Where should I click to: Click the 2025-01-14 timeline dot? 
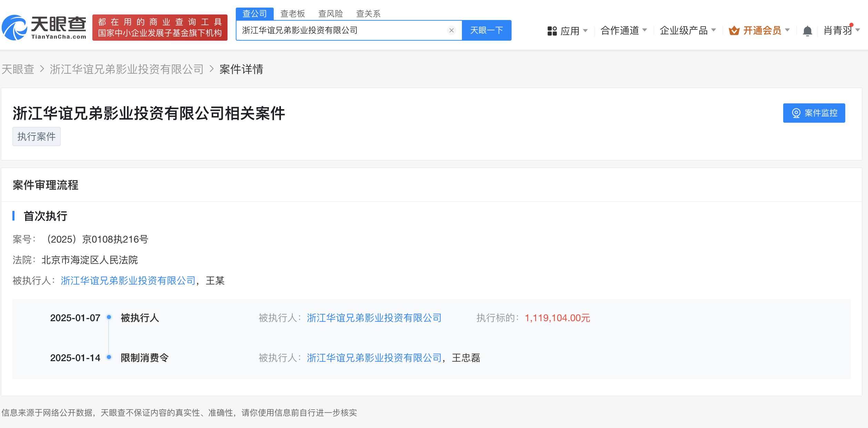pyautogui.click(x=109, y=357)
